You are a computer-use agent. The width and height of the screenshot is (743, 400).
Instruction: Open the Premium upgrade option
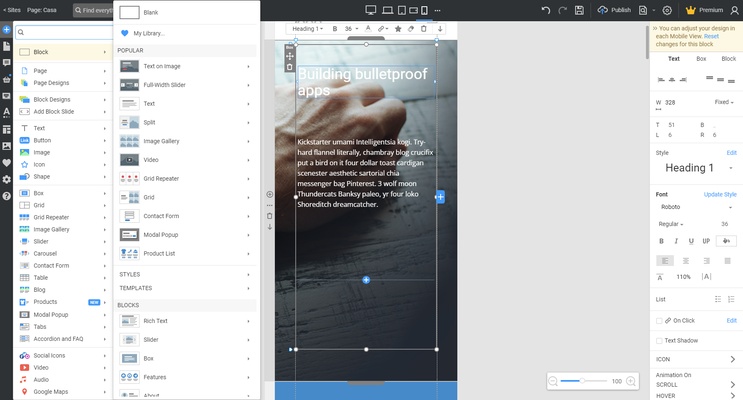click(x=704, y=10)
